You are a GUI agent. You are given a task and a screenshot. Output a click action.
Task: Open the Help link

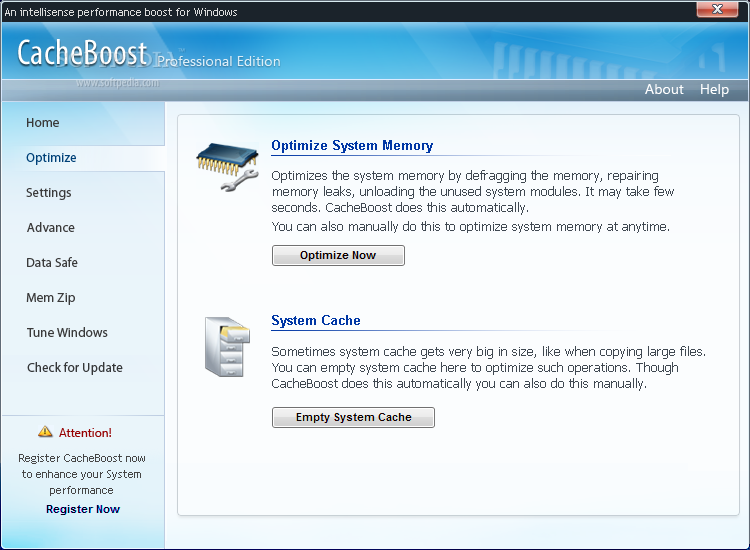714,89
